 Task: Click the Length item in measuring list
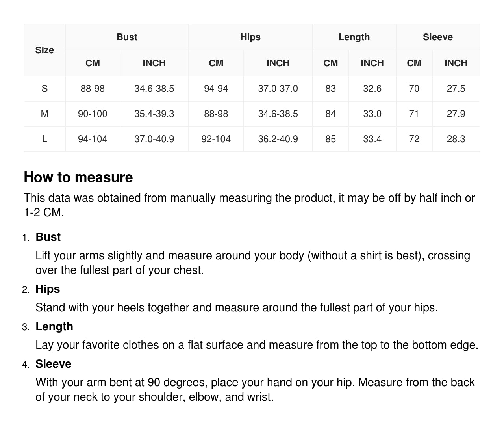coord(54,326)
